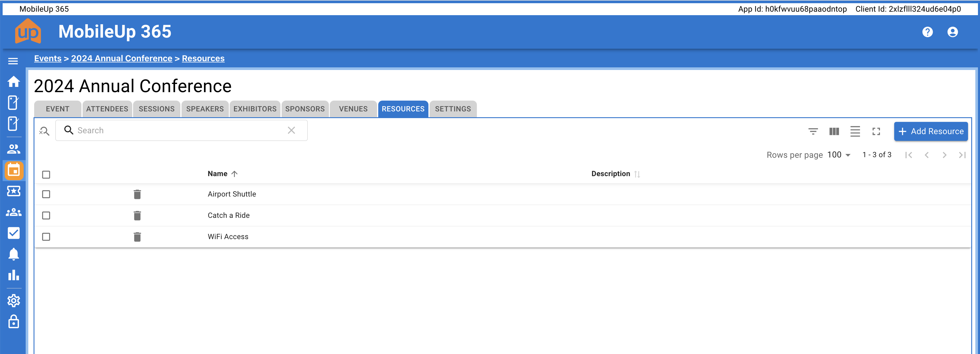The width and height of the screenshot is (980, 354).
Task: Open the notifications bell icon
Action: coord(14,254)
